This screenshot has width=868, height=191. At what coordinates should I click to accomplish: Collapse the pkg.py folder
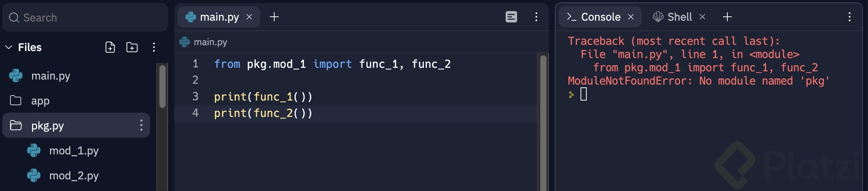(x=16, y=125)
